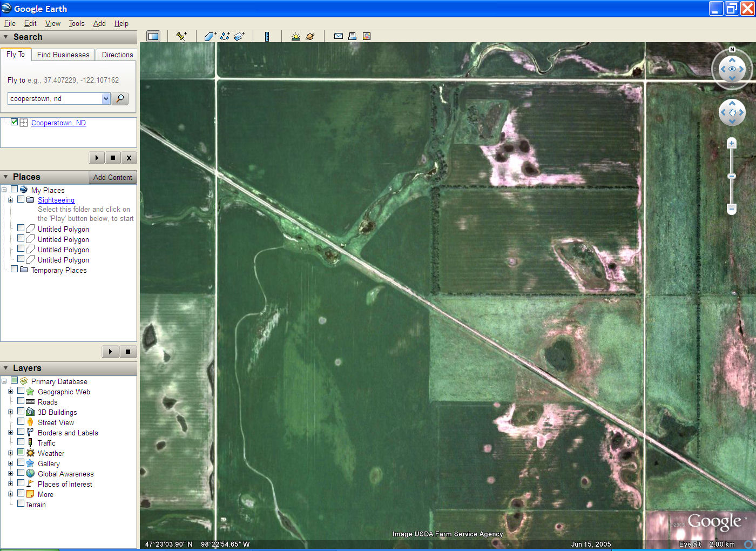
Task: Zoom in with the plus button
Action: click(x=732, y=143)
